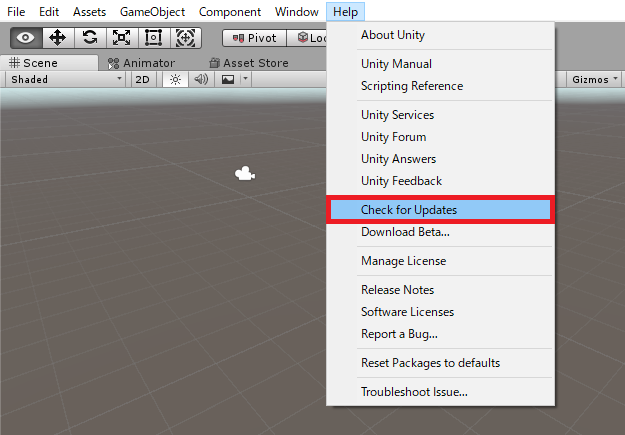Choose About Unity

(440, 35)
